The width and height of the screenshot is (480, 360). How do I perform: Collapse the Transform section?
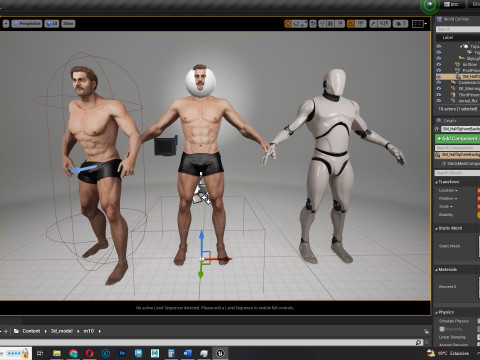[x=436, y=182]
